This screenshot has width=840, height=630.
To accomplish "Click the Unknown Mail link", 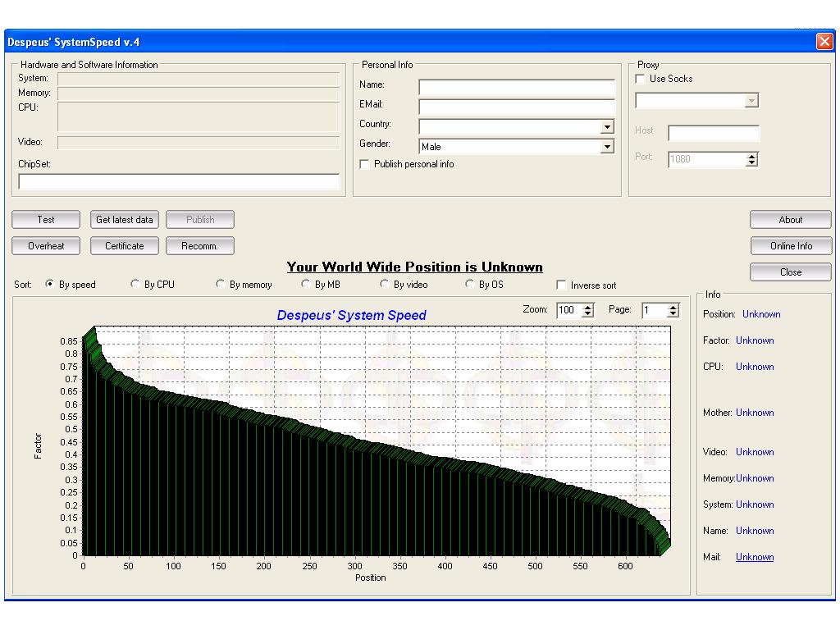I will point(755,557).
